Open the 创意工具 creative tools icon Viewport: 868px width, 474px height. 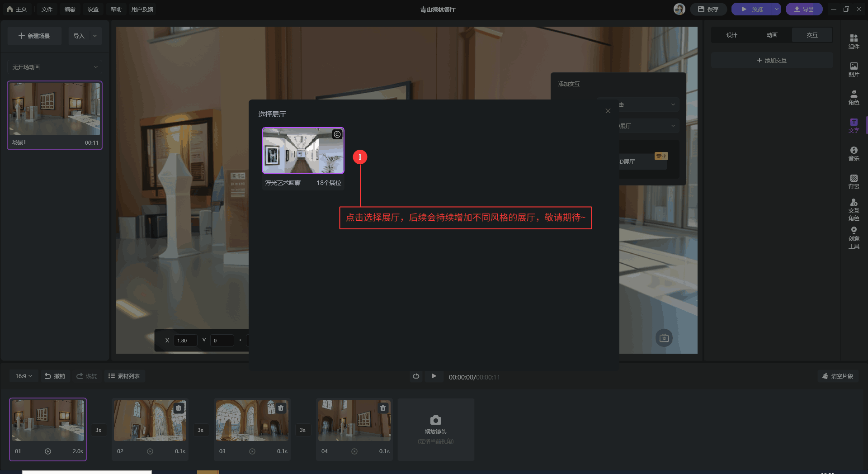pos(854,237)
